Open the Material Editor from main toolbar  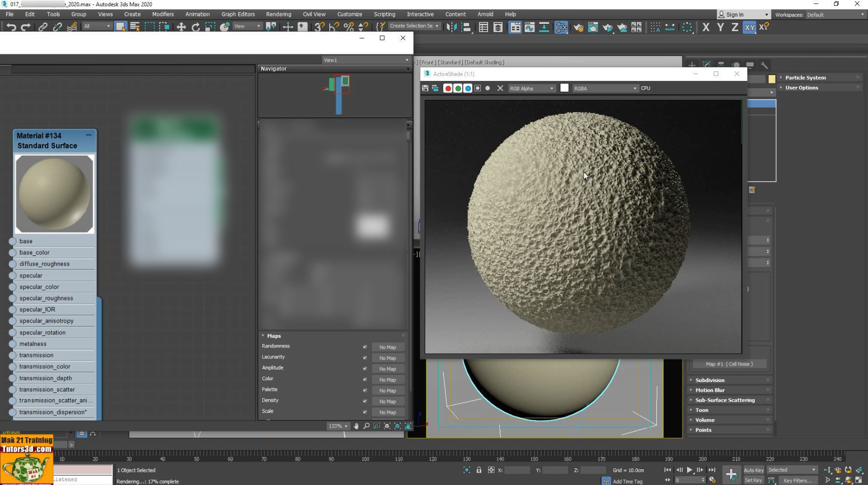click(561, 27)
